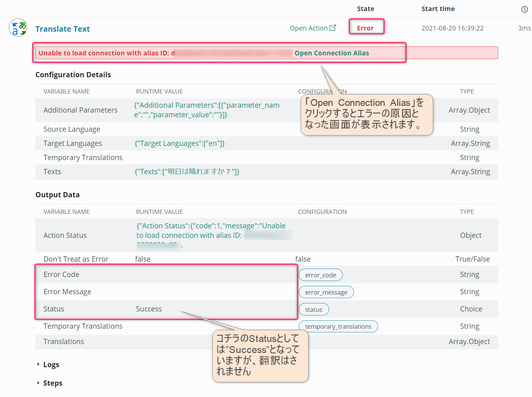Click the Success value in the Status row
The width and height of the screenshot is (532, 397).
point(149,309)
